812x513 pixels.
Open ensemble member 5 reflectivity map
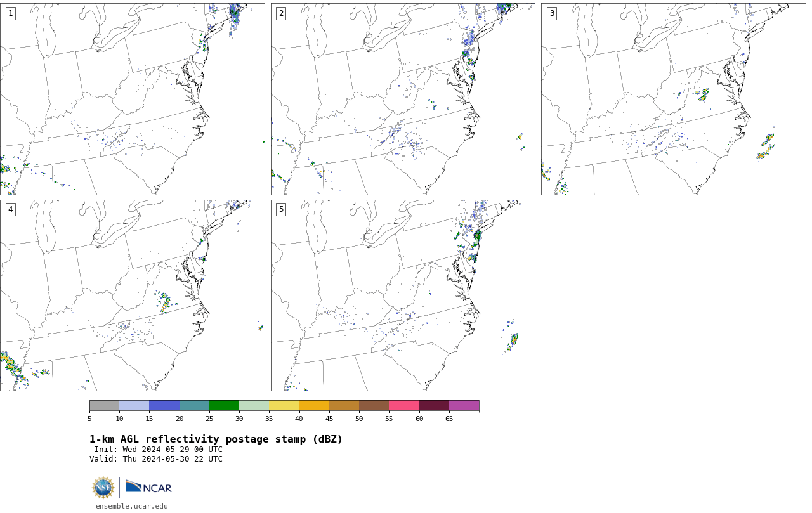403,295
